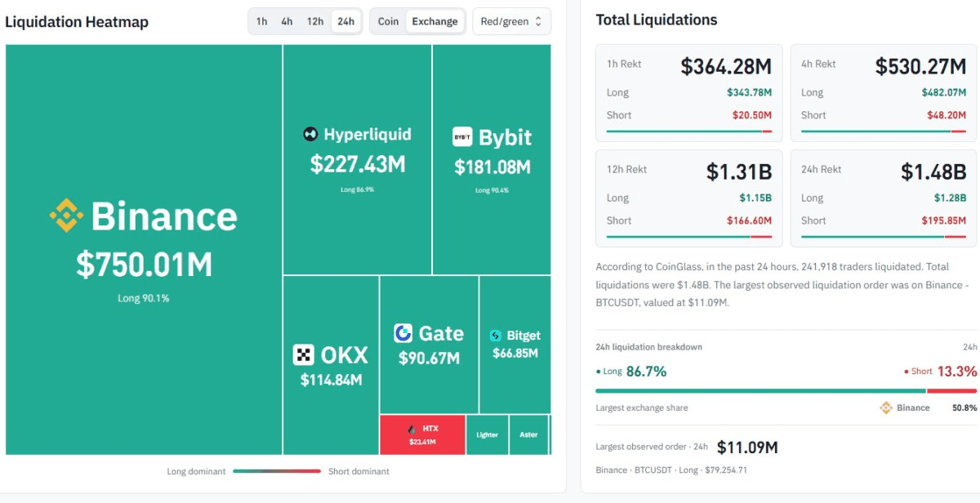Click the Total Liquidations heading

657,20
